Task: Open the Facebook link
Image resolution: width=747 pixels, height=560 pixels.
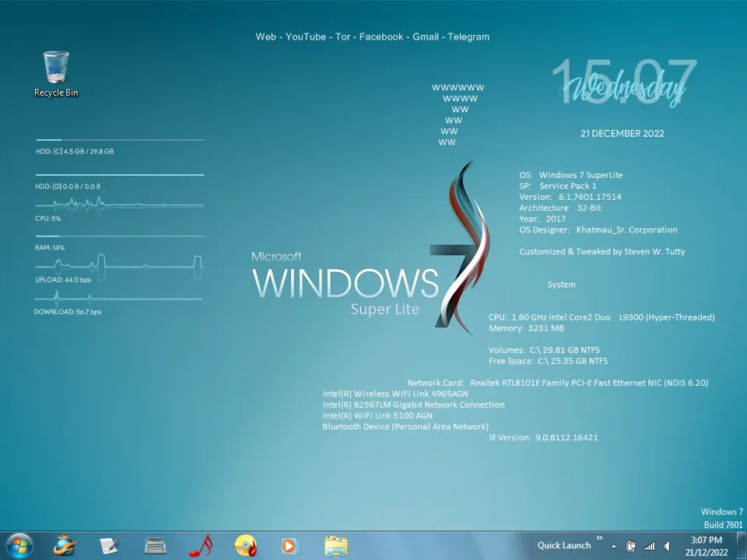Action: point(381,37)
